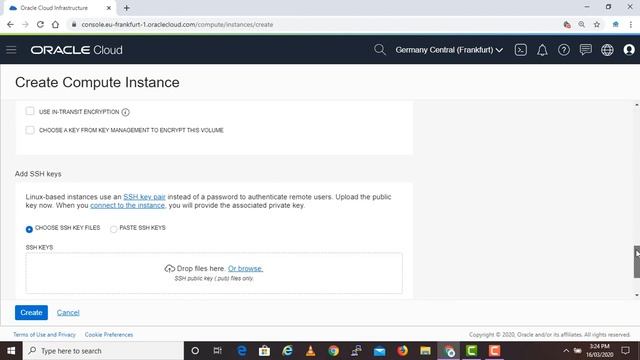Open the Windows notification center
The height and width of the screenshot is (360, 640).
(x=625, y=351)
